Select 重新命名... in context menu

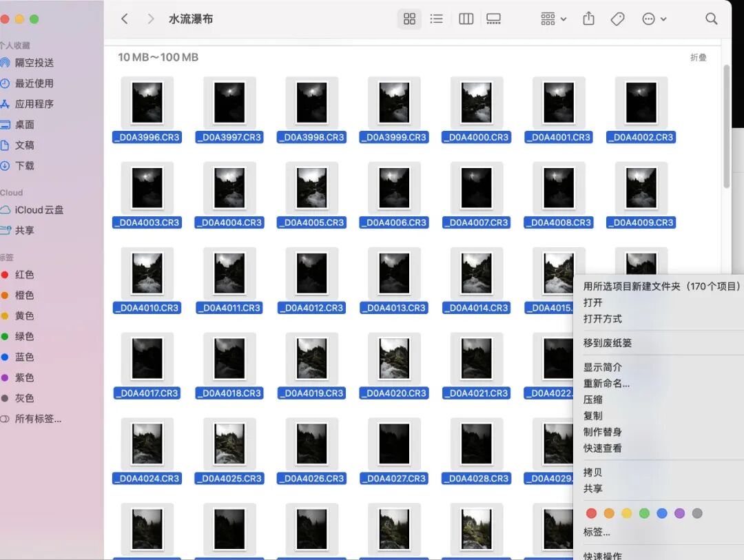[x=606, y=384]
